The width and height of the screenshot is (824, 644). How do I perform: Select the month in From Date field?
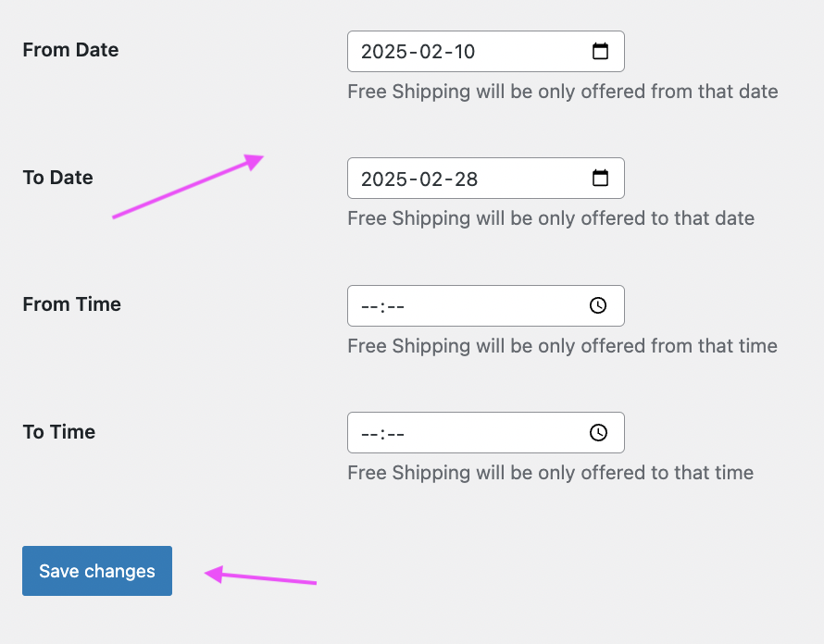point(431,52)
